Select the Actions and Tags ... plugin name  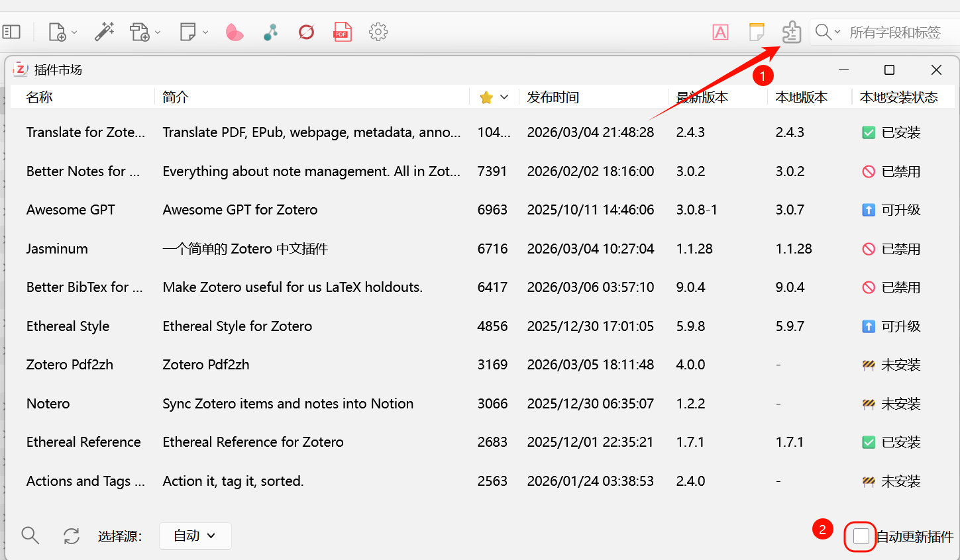tap(85, 481)
